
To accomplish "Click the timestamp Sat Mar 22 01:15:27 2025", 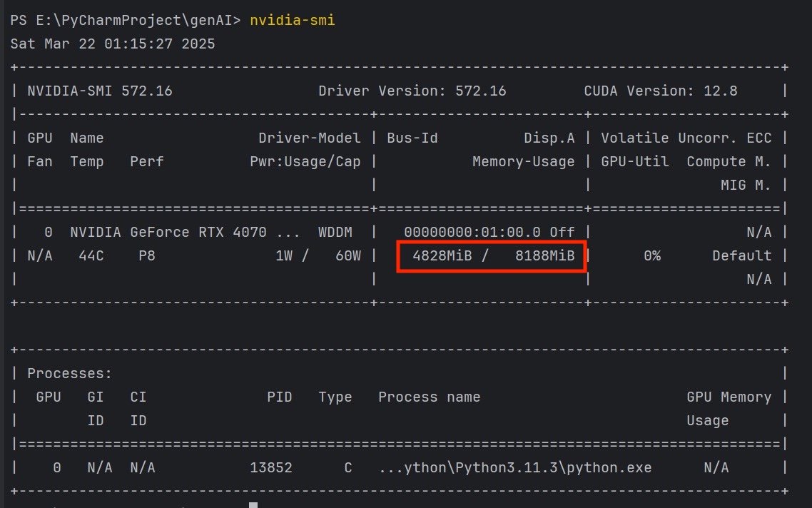I will [113, 44].
